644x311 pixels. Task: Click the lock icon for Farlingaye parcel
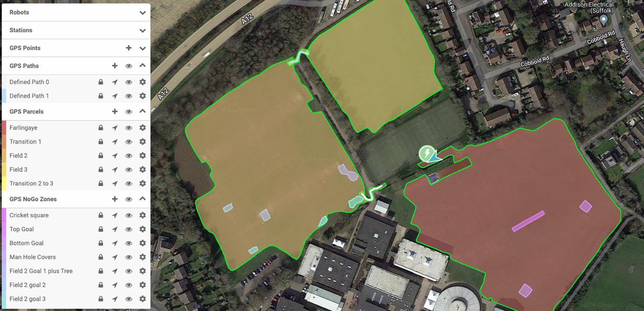(x=101, y=127)
